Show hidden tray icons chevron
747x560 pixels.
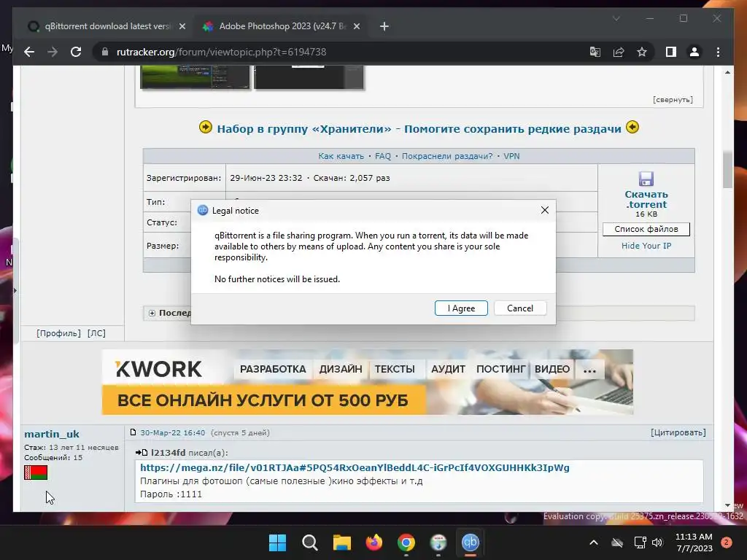594,542
